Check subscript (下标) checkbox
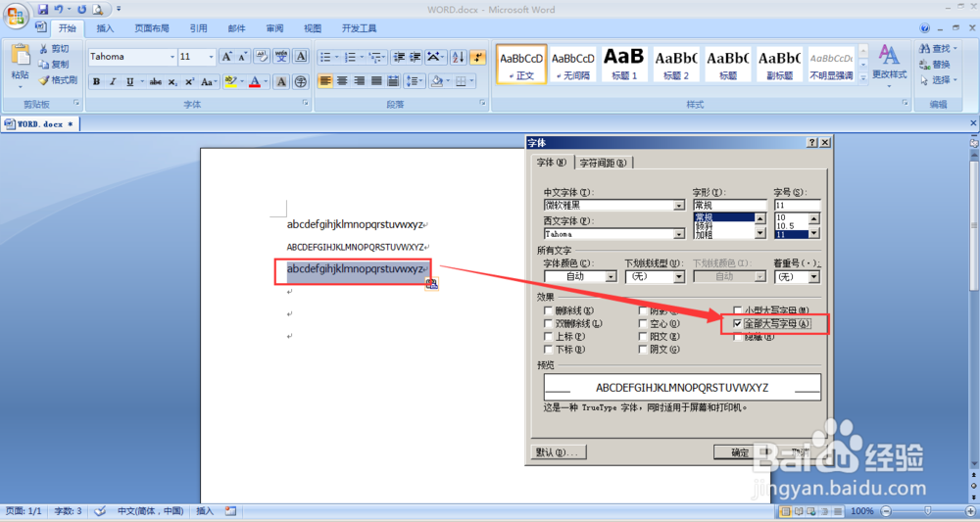The height and width of the screenshot is (522, 980). (x=548, y=350)
